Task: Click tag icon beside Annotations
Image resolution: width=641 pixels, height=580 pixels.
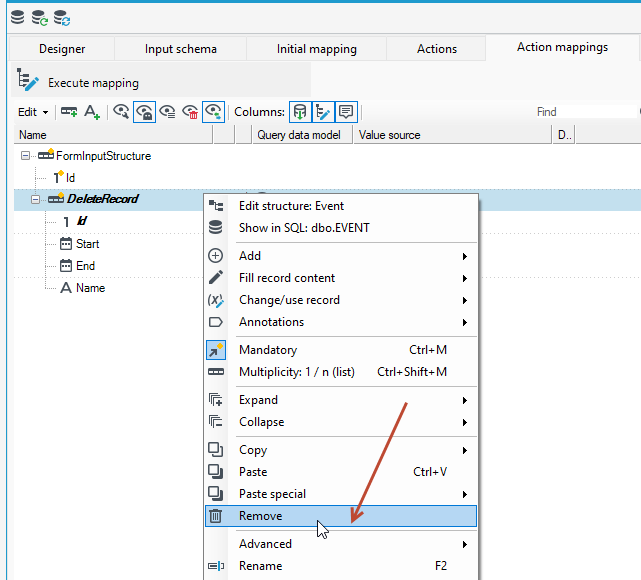Action: click(x=216, y=322)
